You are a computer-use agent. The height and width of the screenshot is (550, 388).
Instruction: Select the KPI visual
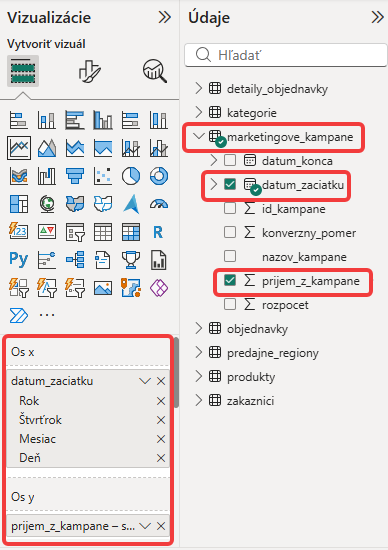pyautogui.click(x=47, y=232)
